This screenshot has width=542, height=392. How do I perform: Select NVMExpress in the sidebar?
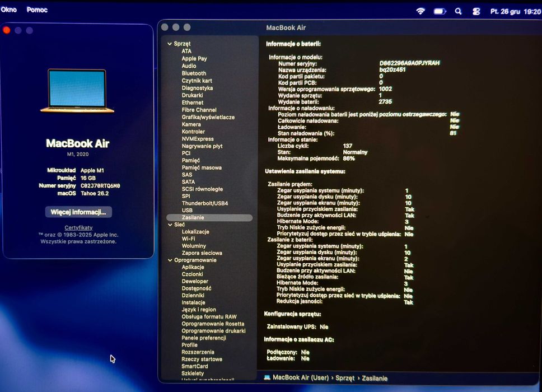click(x=198, y=139)
